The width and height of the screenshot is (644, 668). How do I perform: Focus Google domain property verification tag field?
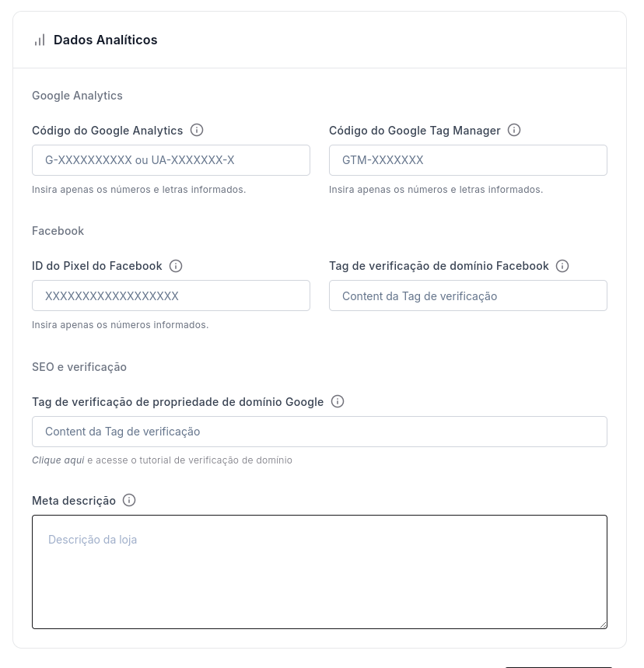click(320, 432)
